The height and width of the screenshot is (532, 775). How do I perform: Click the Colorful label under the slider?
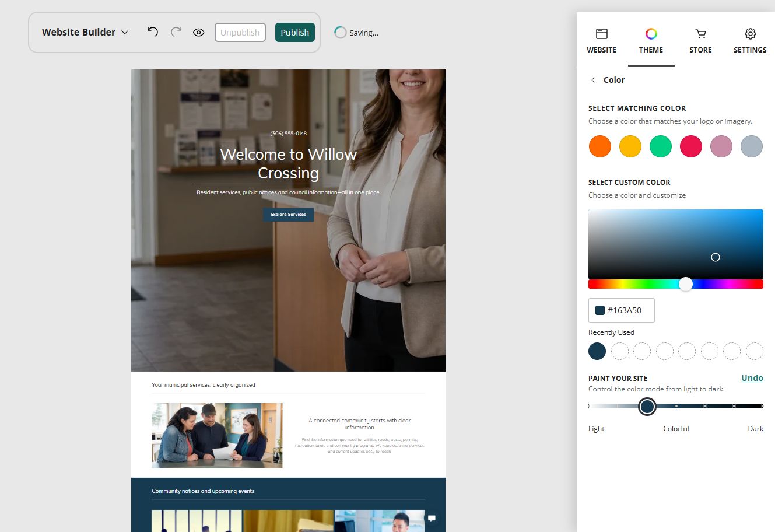[x=676, y=429]
